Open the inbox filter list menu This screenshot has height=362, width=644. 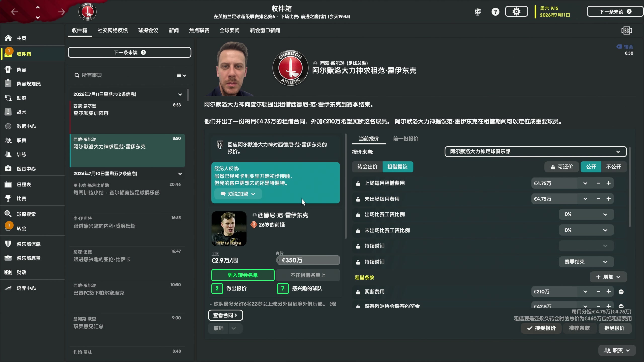click(182, 75)
